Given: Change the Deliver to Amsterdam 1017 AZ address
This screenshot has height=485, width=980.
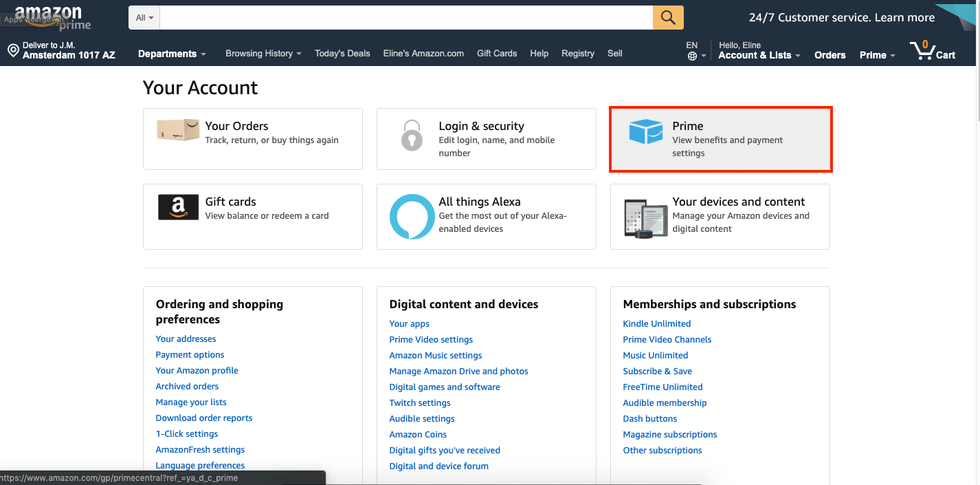Looking at the screenshot, I should coord(61,50).
